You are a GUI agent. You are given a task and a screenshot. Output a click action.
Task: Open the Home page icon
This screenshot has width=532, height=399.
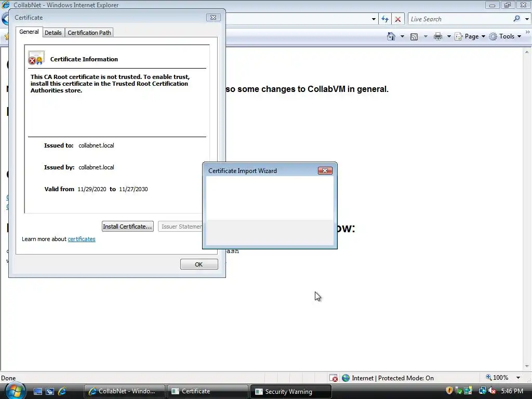point(391,36)
